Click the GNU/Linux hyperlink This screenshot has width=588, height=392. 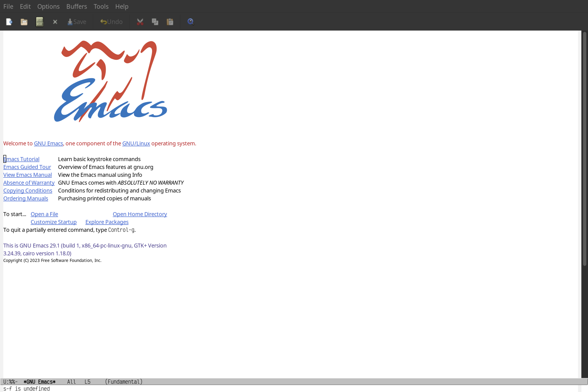136,143
